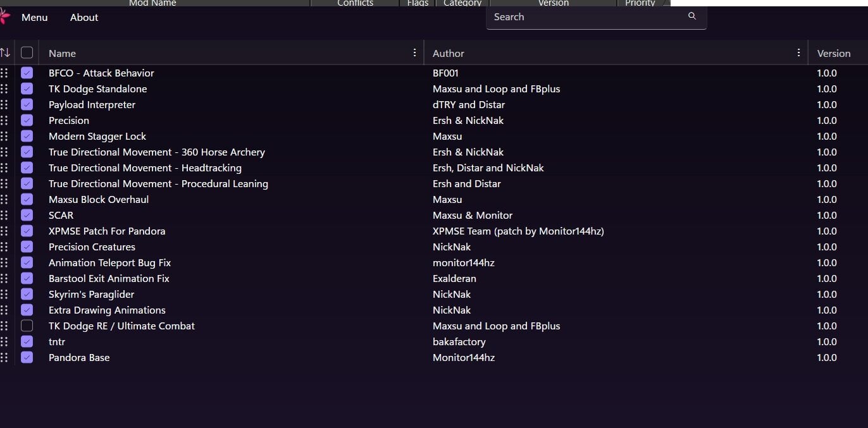This screenshot has width=868, height=428.
Task: Select the Skyrim's Paraglider row name
Action: [x=91, y=294]
